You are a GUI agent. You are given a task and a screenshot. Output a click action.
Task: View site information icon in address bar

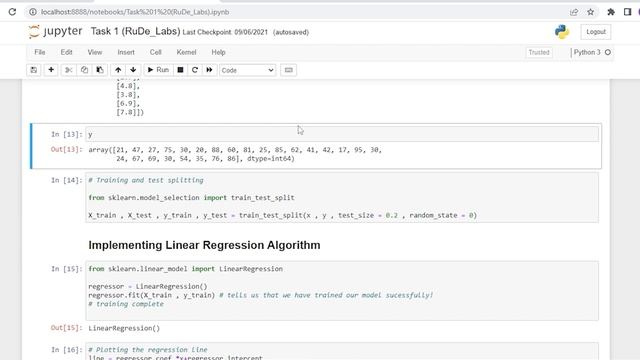point(33,12)
